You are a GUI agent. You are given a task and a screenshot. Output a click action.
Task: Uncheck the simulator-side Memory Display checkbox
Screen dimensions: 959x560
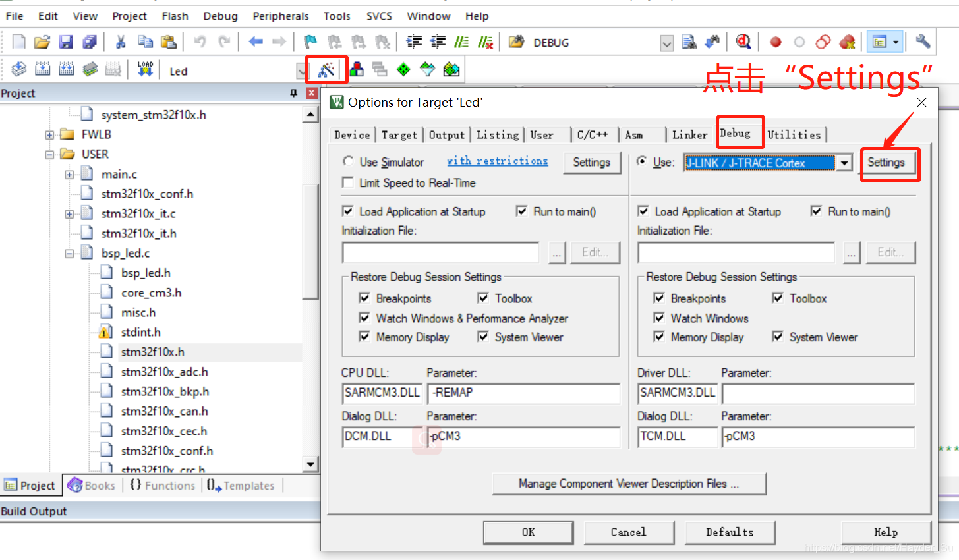pos(364,337)
